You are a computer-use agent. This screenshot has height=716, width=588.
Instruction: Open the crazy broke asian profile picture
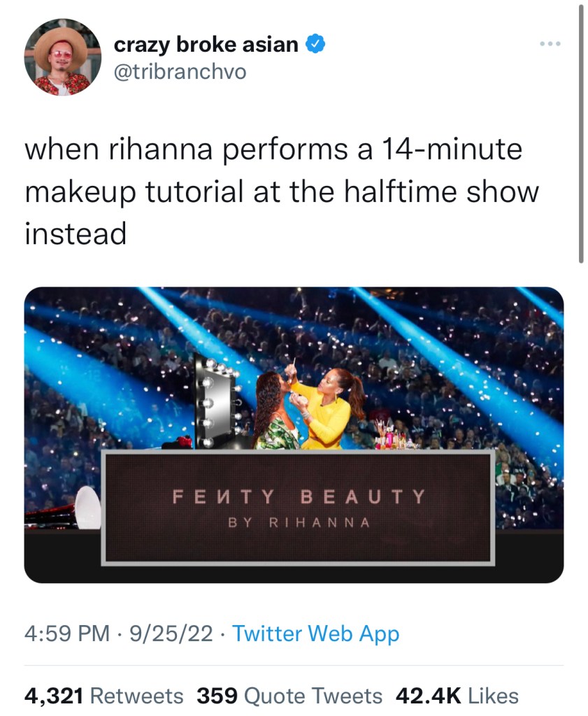[62, 57]
